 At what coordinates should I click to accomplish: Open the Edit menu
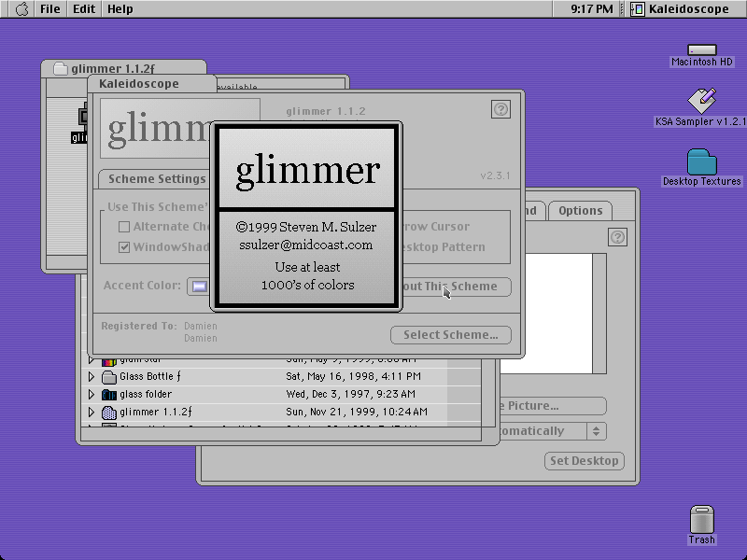point(84,9)
